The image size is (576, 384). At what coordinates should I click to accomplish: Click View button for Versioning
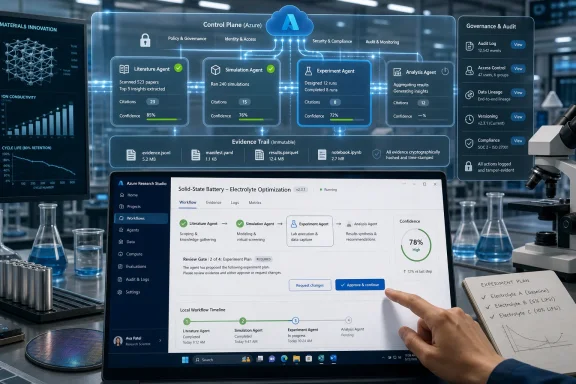point(518,117)
